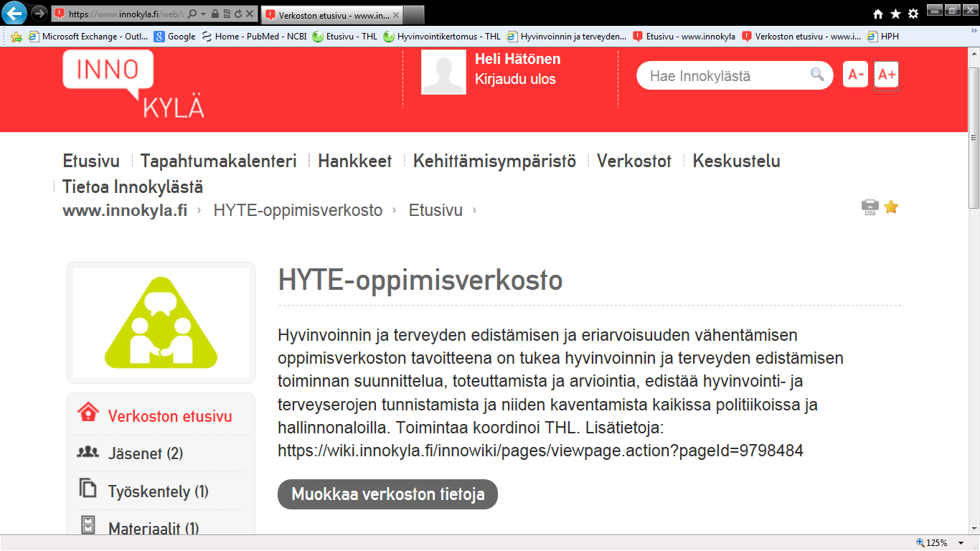Open Jäsenet (2) in sidebar

tap(146, 454)
